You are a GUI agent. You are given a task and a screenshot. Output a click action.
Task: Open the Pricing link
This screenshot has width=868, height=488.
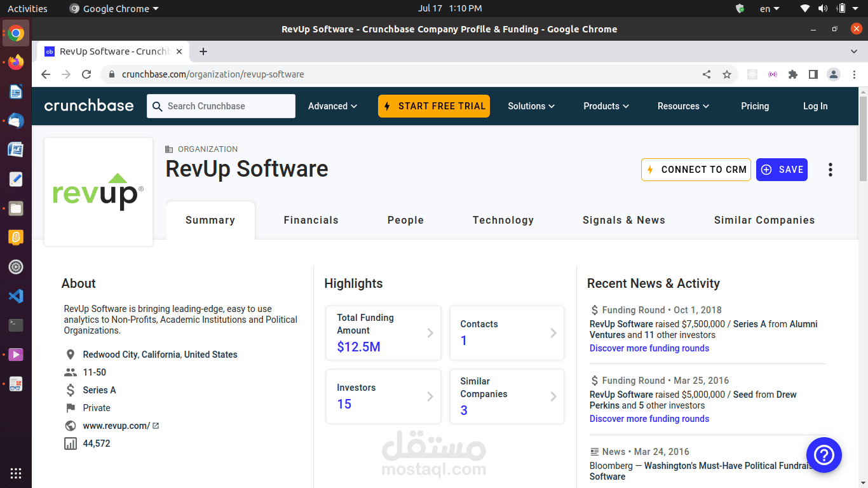755,106
